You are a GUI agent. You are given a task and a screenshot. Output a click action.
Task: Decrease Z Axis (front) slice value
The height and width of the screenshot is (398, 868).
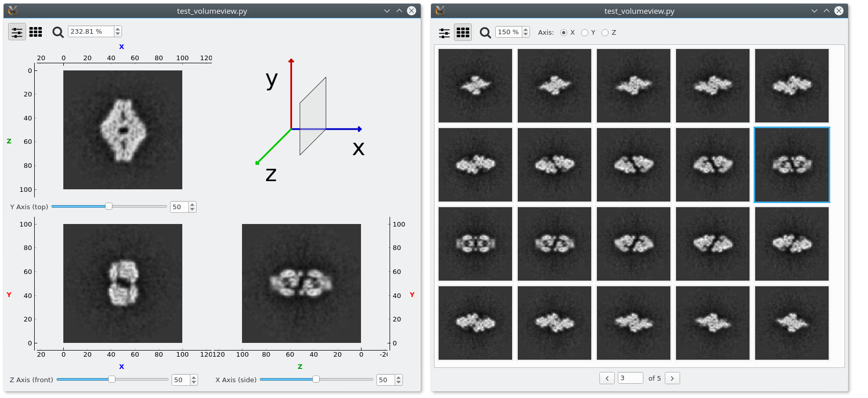point(194,383)
